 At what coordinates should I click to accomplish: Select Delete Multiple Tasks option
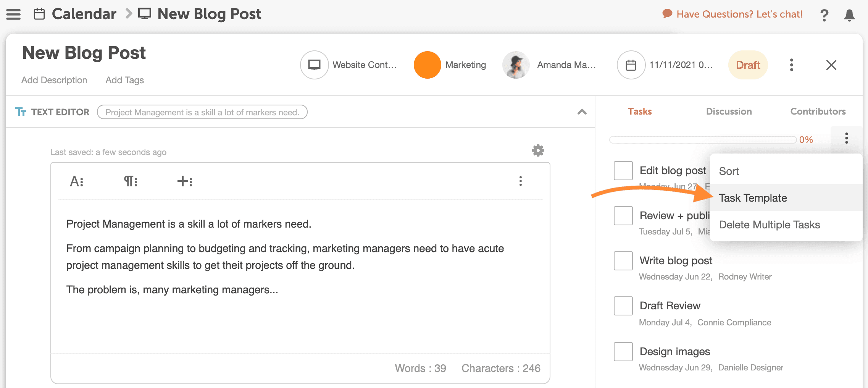pyautogui.click(x=786, y=225)
